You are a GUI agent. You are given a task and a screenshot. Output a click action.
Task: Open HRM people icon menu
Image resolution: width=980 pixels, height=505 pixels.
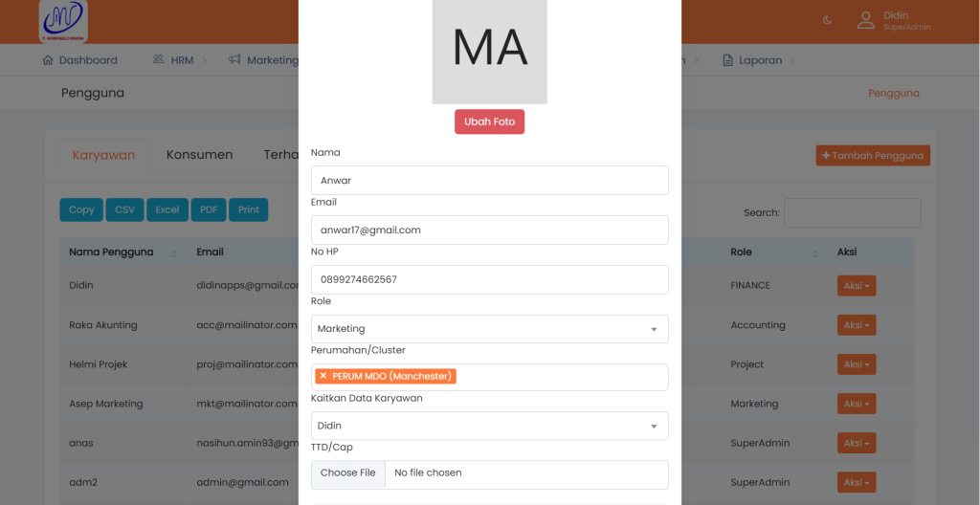pos(158,60)
